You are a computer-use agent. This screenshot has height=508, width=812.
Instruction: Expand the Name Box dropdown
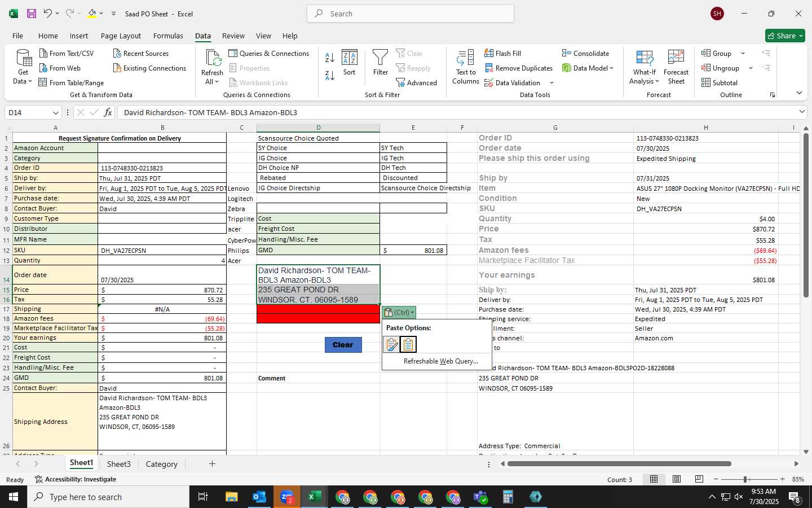click(x=55, y=113)
